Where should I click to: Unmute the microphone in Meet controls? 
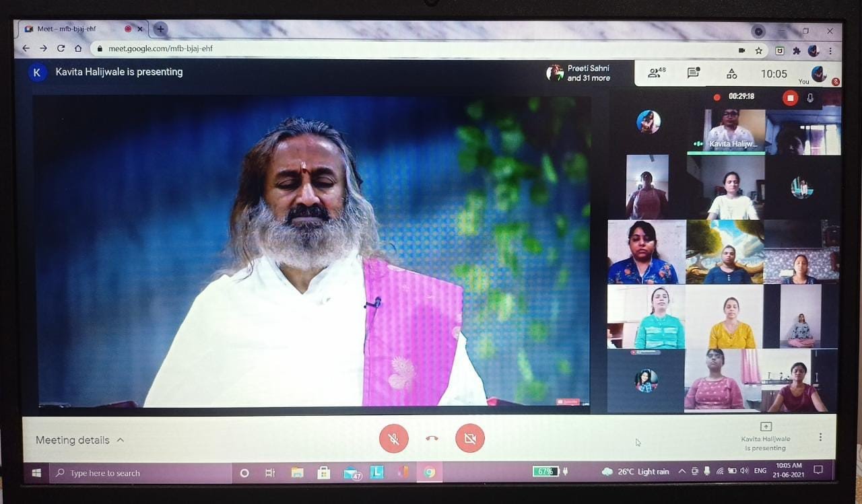click(x=394, y=439)
